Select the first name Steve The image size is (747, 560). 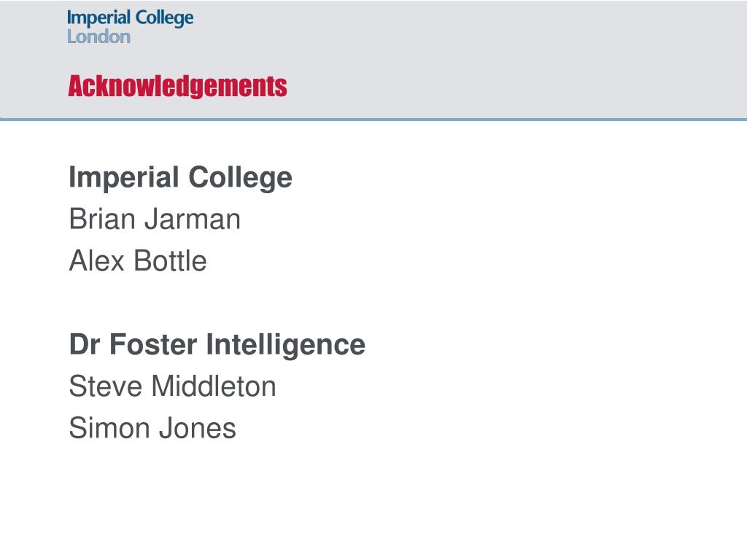(106, 386)
